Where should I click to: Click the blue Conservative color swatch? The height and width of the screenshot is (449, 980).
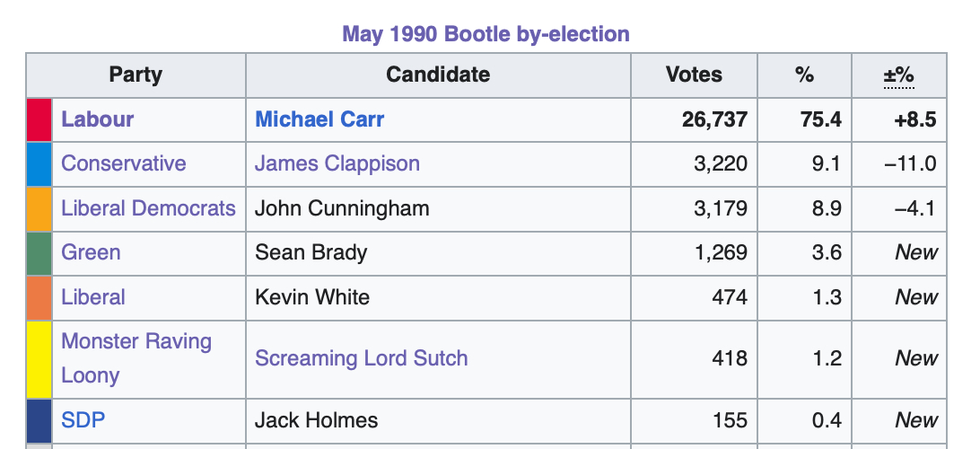point(39,163)
